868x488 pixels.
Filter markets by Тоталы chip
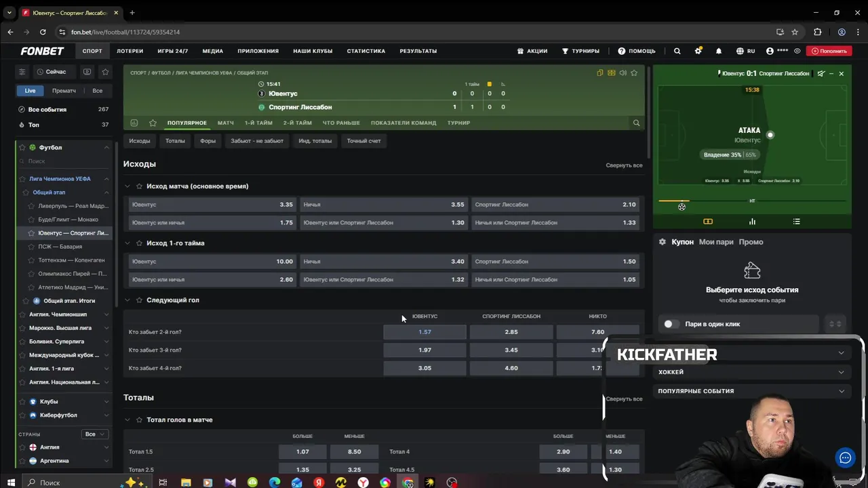click(x=175, y=141)
